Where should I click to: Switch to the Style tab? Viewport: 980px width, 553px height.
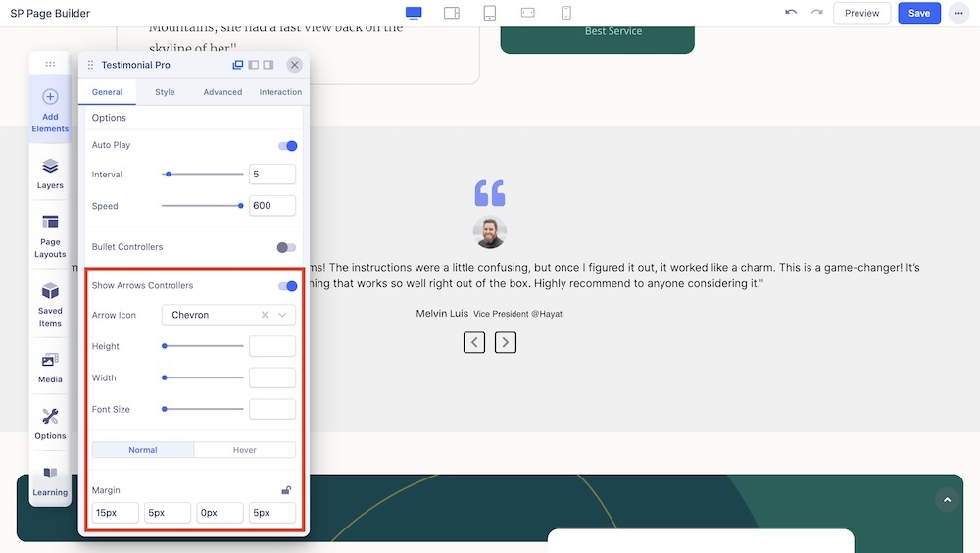pos(165,92)
